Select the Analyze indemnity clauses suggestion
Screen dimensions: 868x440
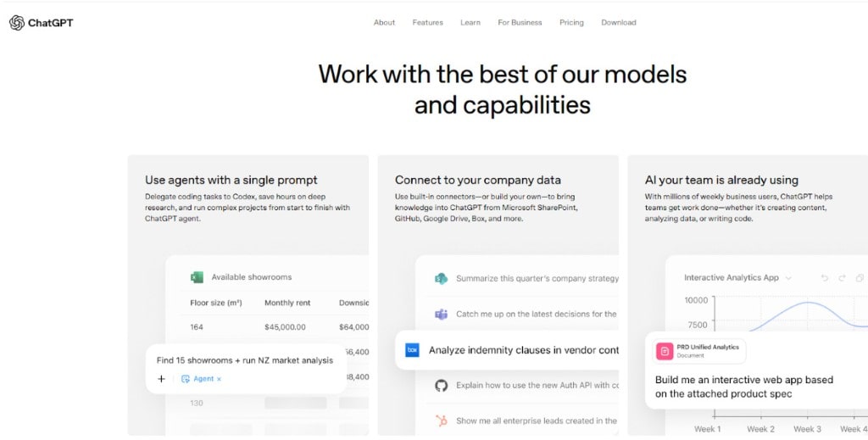pyautogui.click(x=523, y=350)
